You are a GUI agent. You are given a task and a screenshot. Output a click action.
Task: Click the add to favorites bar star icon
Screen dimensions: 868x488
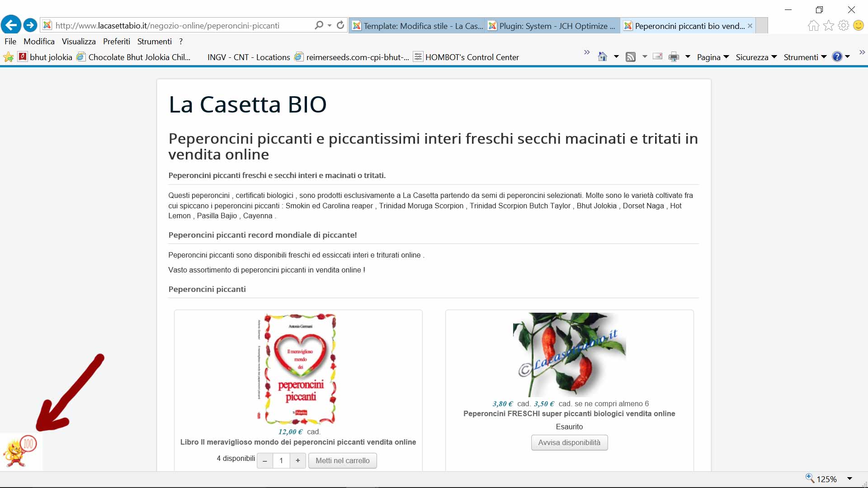tap(8, 57)
